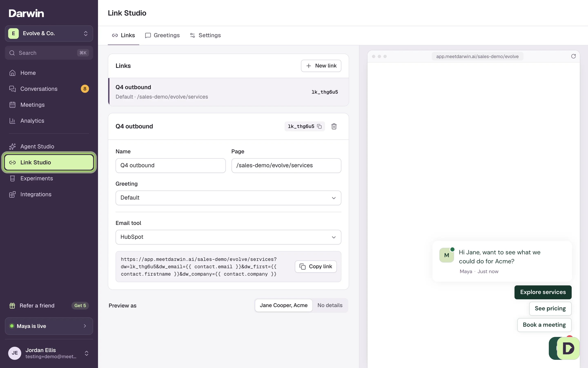
Task: Open Analytics in the sidebar
Action: [49, 121]
